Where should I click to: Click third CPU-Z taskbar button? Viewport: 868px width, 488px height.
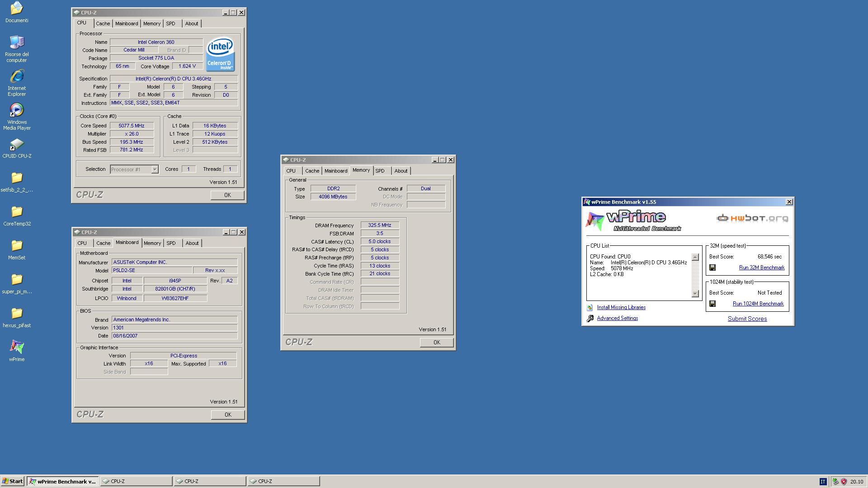pos(283,481)
